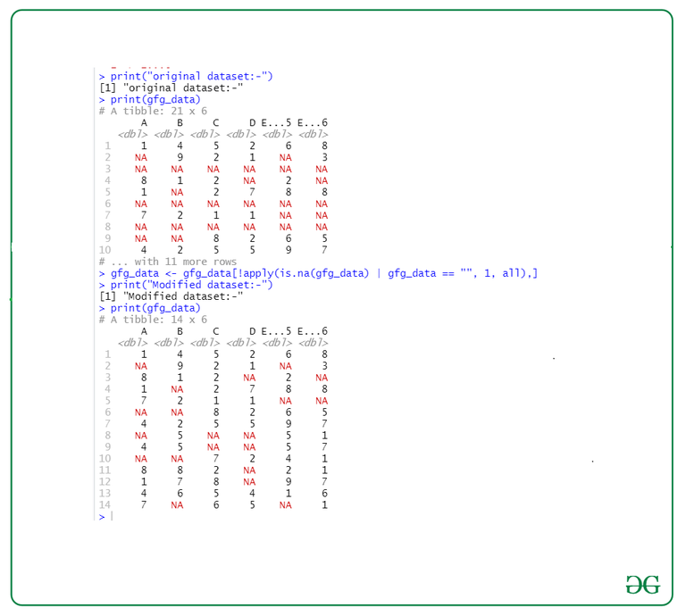Click column header E...6 in first tibble
Screen dimensions: 686x616
click(x=313, y=123)
